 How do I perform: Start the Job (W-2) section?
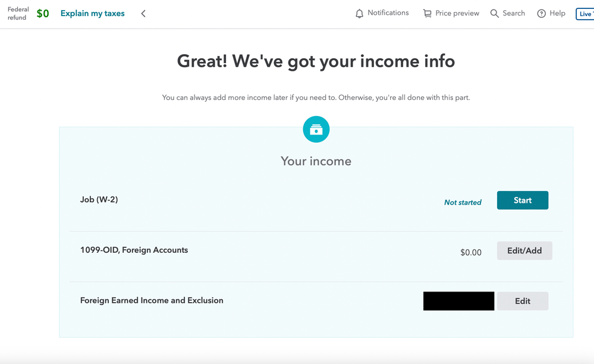pyautogui.click(x=523, y=200)
